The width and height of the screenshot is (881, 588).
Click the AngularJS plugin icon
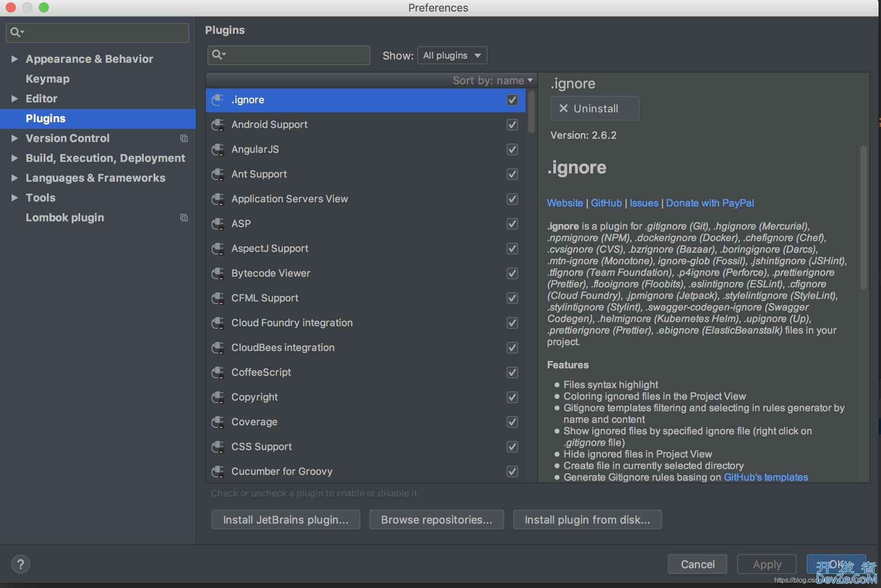pos(219,149)
